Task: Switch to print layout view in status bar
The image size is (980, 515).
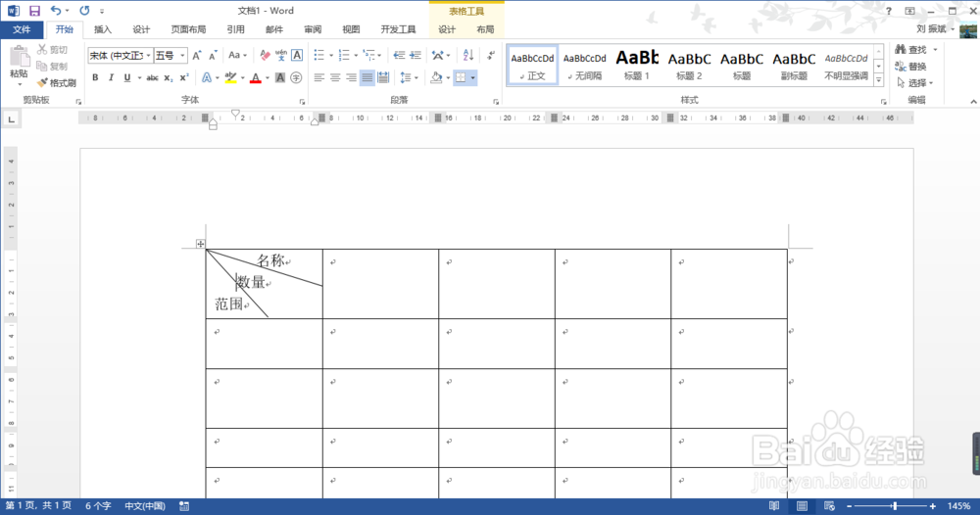Action: click(802, 506)
